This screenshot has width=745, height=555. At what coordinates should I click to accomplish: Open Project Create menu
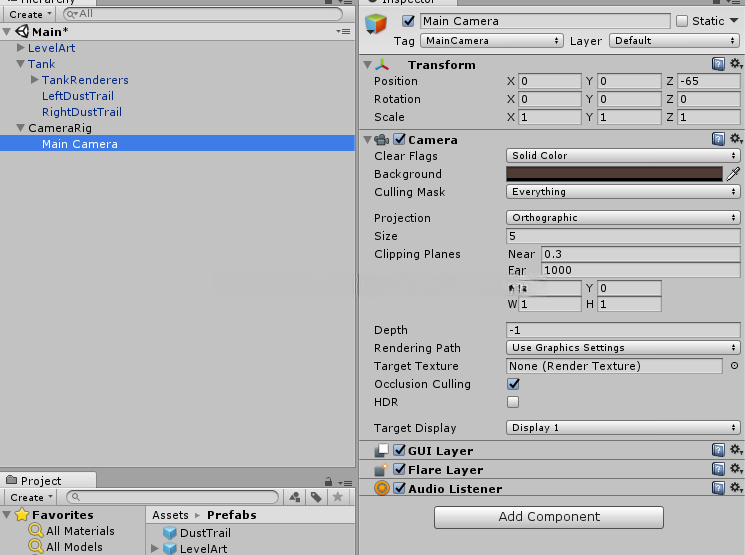30,498
